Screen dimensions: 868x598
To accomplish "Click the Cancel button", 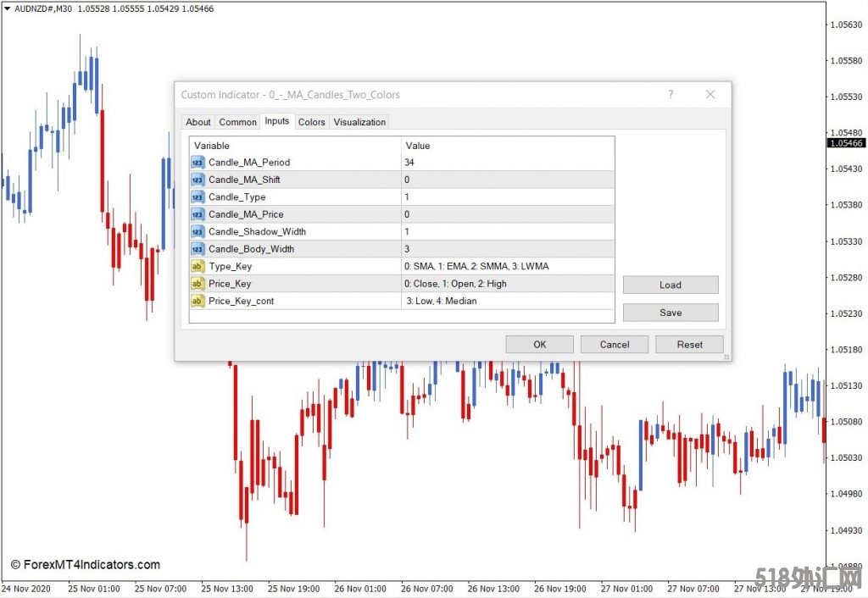I will [615, 345].
